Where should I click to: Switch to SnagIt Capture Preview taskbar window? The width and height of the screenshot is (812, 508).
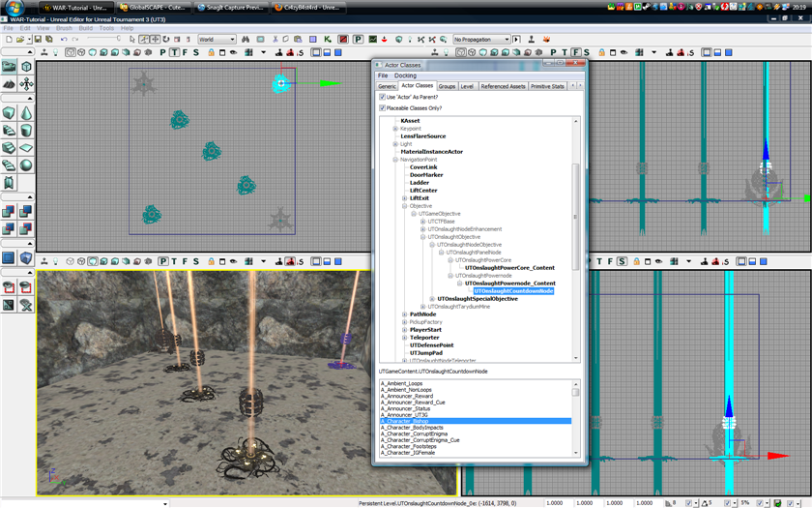[x=231, y=8]
